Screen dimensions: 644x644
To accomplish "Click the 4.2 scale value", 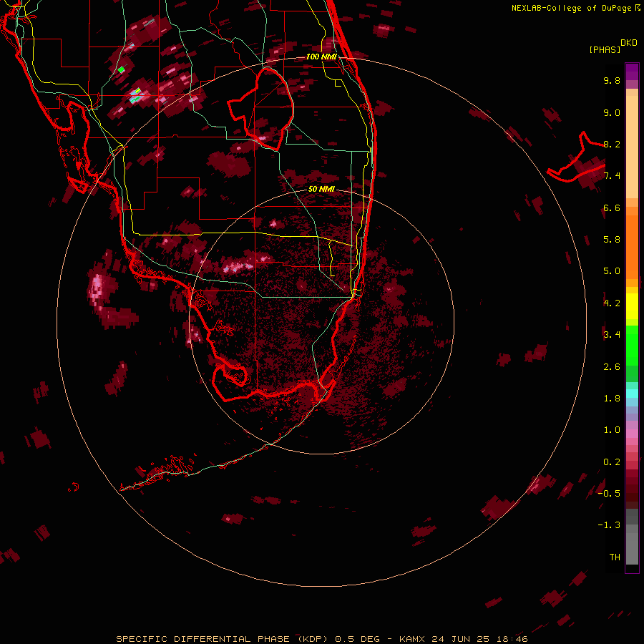I will (x=612, y=303).
